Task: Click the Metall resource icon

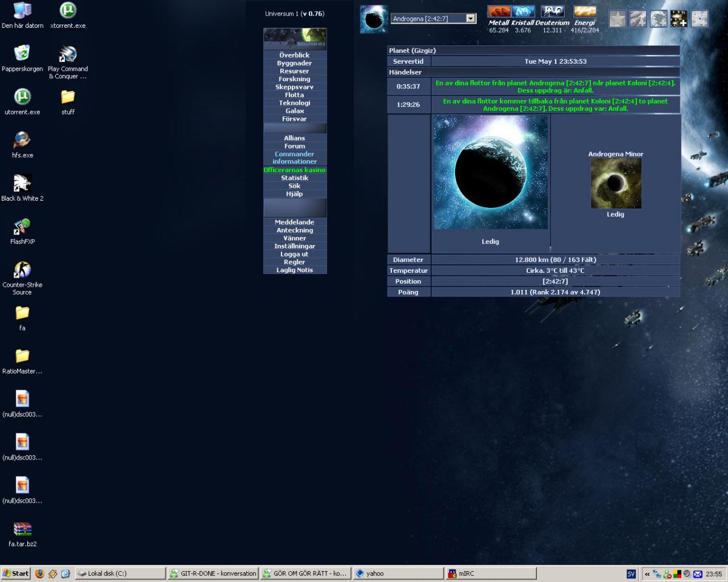Action: pyautogui.click(x=499, y=12)
